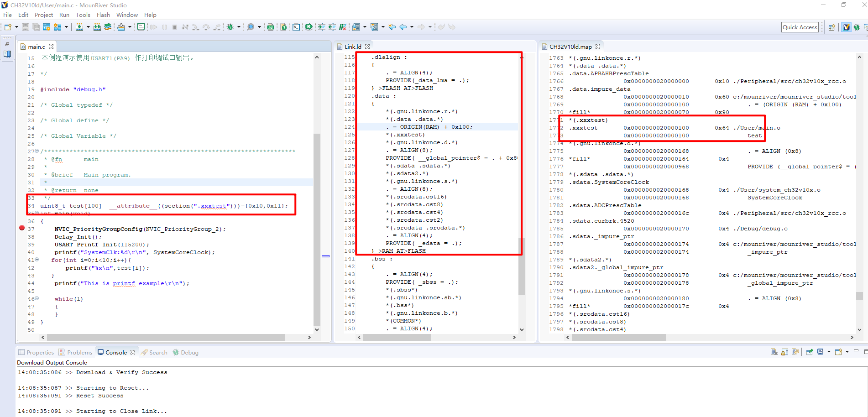This screenshot has width=868, height=417.
Task: Open the Window menu
Action: pos(127,15)
